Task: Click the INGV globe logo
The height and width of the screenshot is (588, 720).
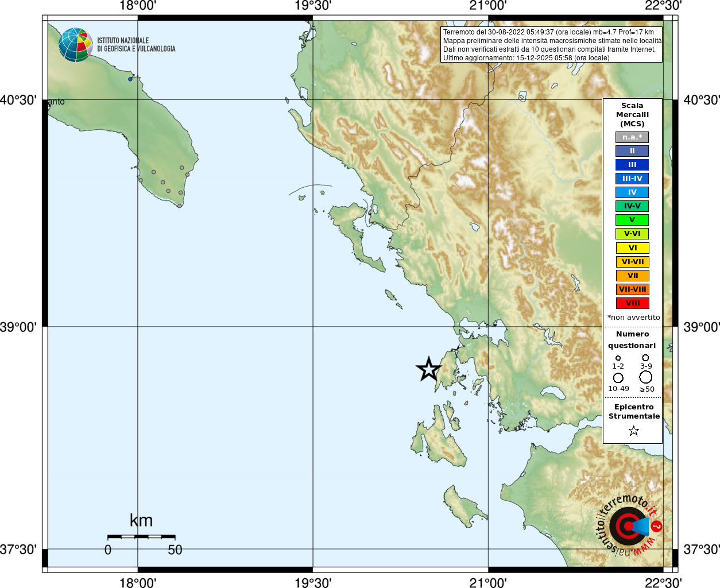Action: coord(76,45)
